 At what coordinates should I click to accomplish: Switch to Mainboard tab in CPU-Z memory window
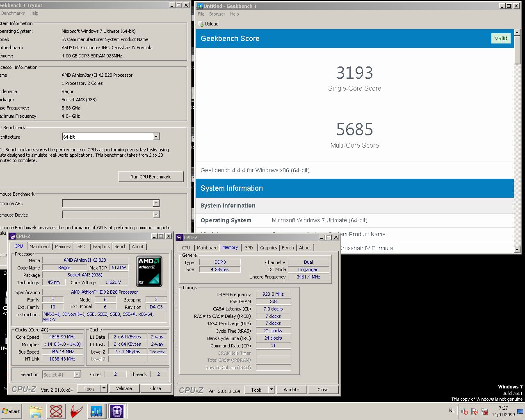point(207,248)
